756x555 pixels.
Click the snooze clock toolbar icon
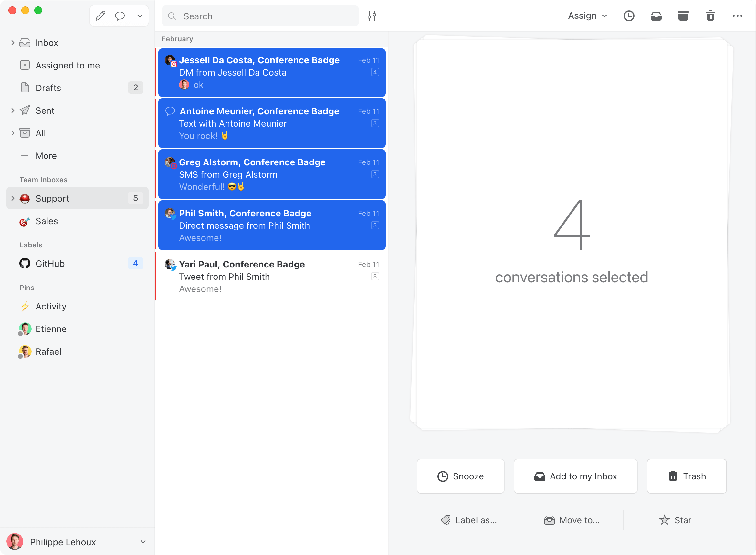[x=629, y=16]
